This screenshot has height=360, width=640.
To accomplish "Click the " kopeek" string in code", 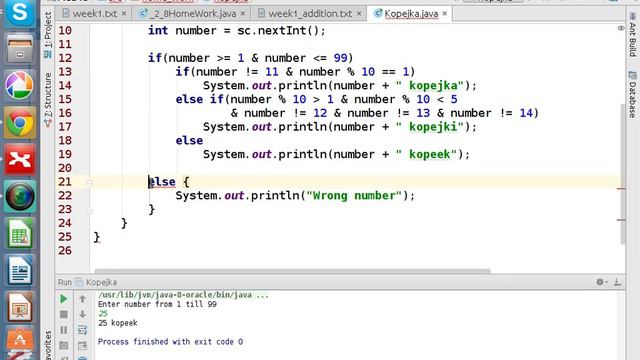I will [x=426, y=154].
